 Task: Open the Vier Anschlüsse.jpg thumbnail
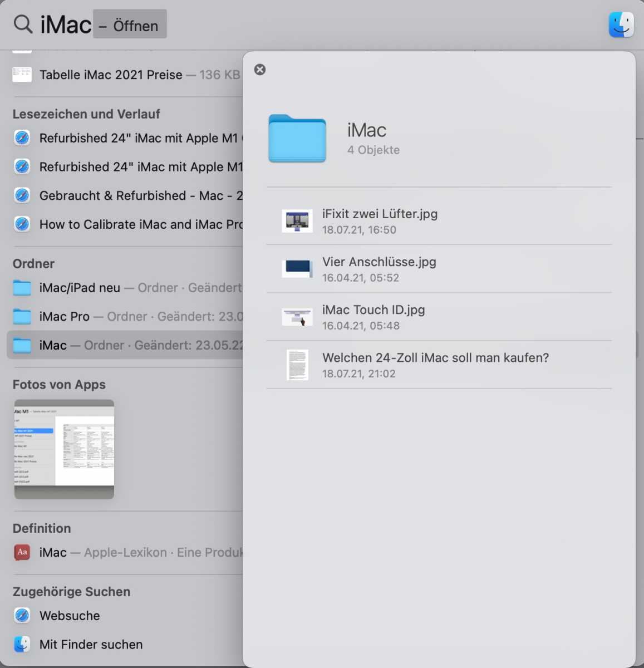[x=297, y=269]
